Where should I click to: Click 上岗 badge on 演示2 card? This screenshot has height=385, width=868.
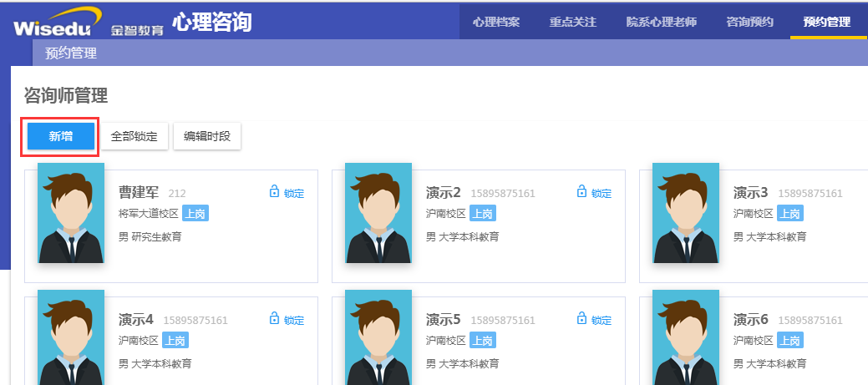click(483, 214)
